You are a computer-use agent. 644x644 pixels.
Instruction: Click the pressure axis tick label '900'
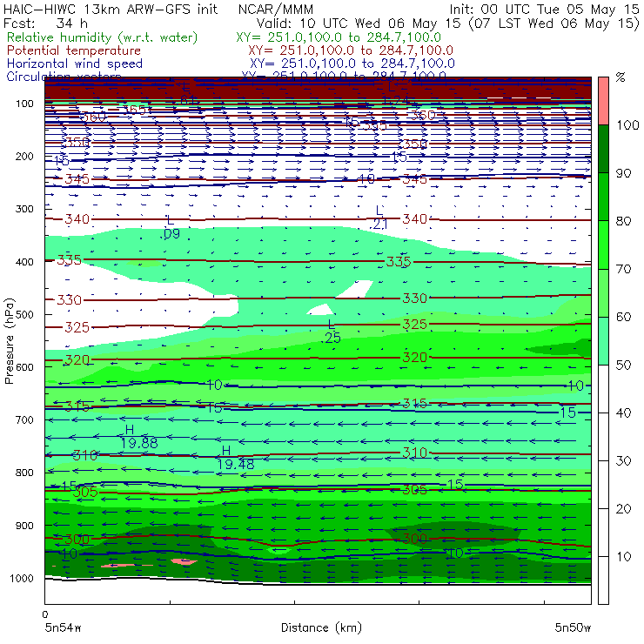click(24, 526)
